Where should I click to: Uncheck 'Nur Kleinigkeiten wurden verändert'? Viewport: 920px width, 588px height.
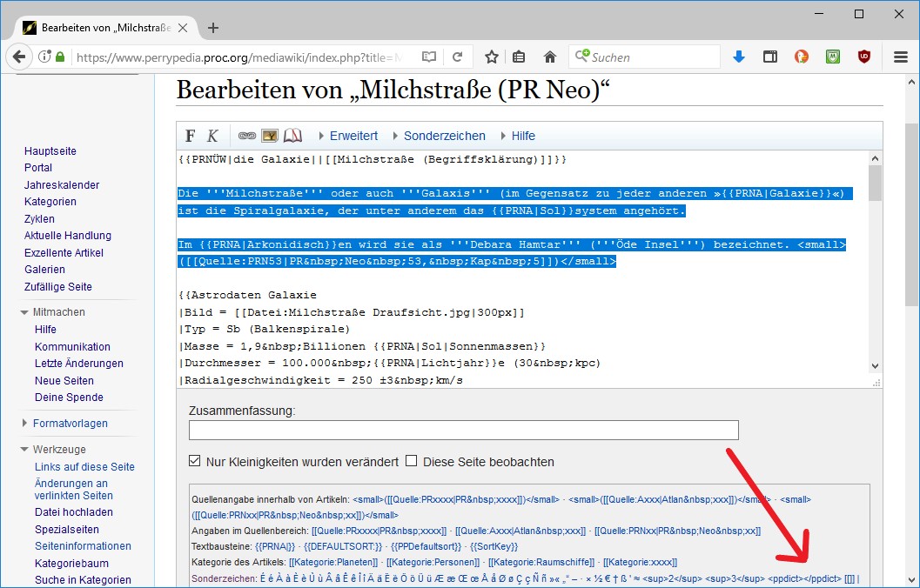point(195,462)
